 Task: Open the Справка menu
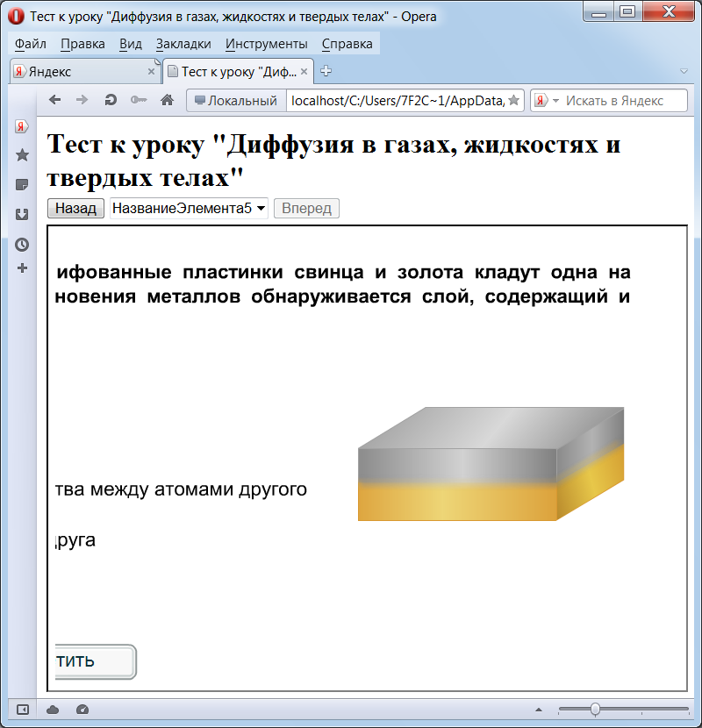coord(347,44)
